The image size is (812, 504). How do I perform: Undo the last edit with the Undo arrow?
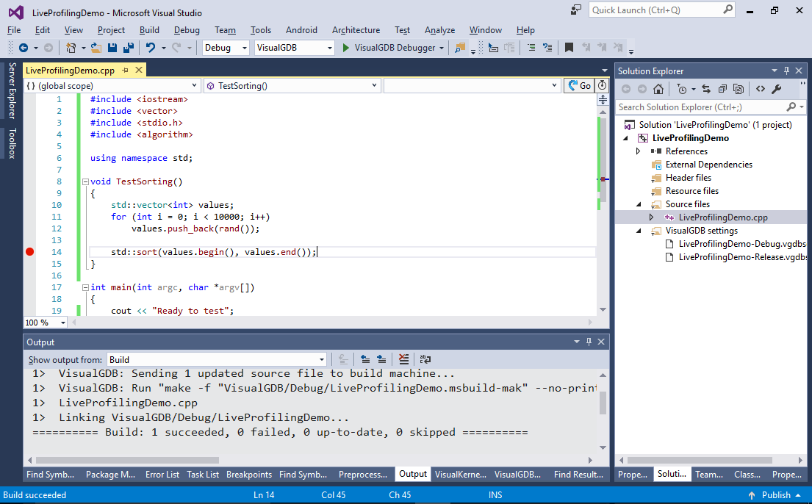pos(150,48)
